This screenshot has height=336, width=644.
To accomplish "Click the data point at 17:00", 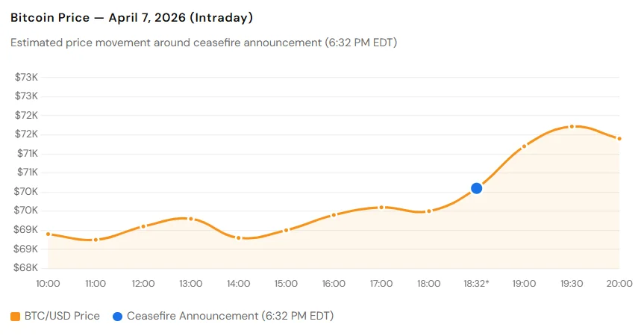I will click(x=381, y=207).
